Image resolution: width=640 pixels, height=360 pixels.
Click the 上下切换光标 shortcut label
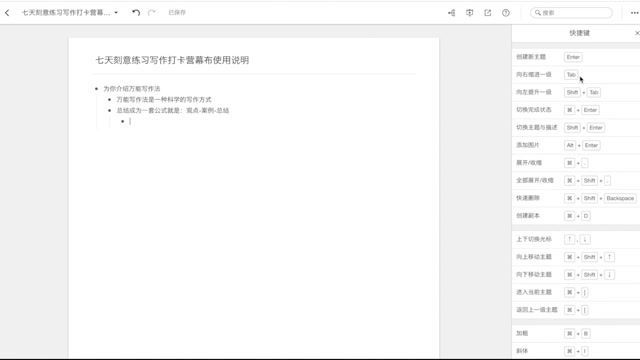[534, 239]
